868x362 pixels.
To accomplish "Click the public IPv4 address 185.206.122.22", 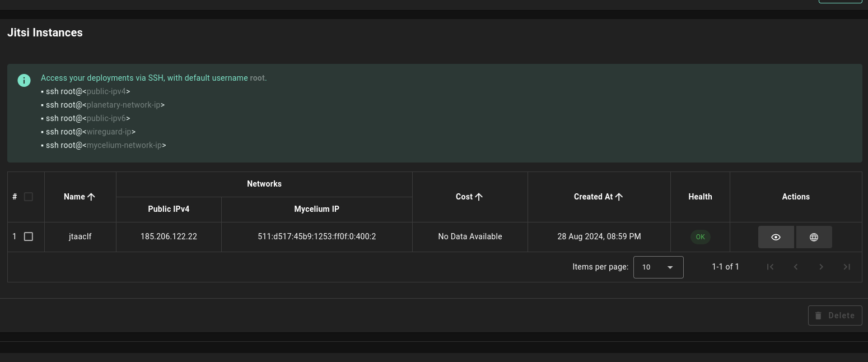I will tap(169, 236).
